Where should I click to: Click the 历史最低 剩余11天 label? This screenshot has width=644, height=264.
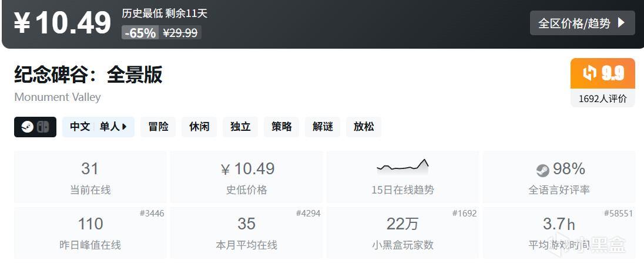click(x=165, y=13)
